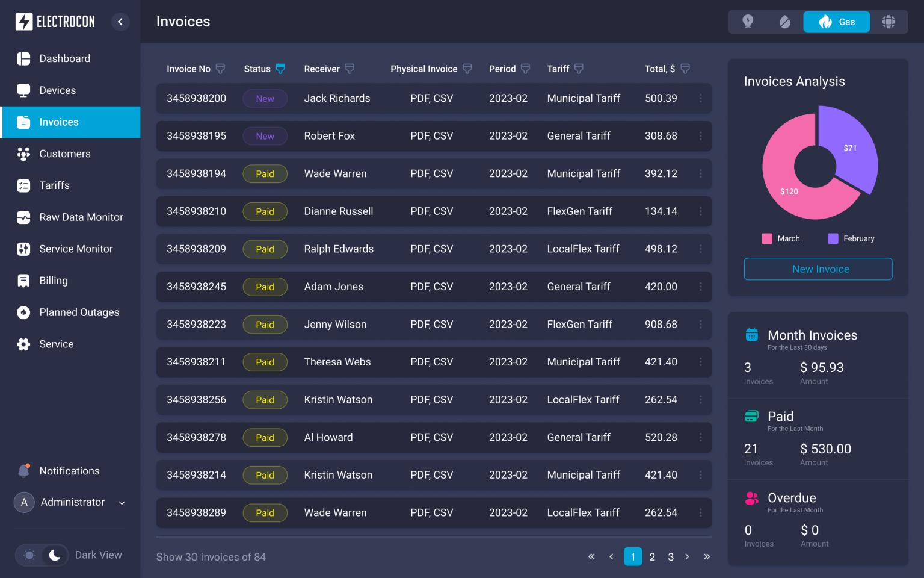
Task: Open Invoice No column filter icon
Action: [x=220, y=69]
